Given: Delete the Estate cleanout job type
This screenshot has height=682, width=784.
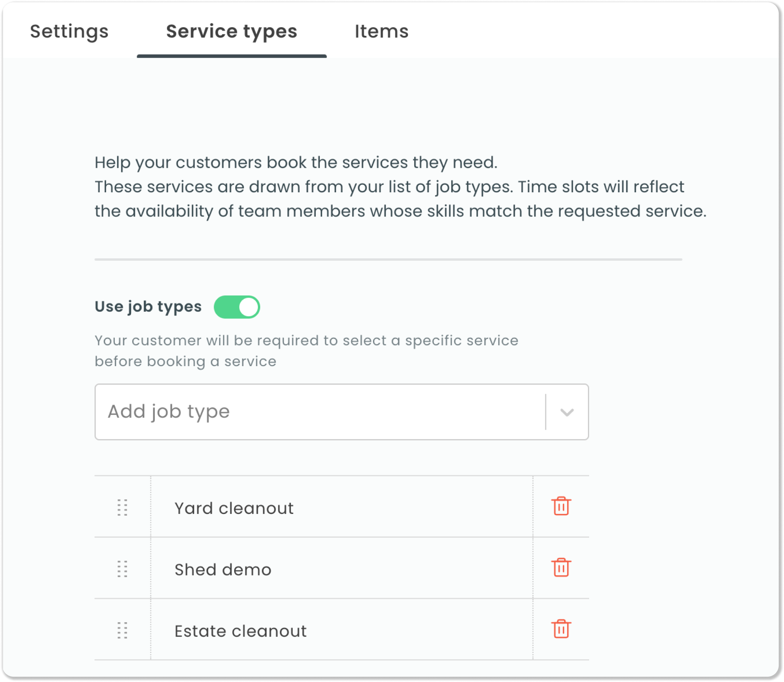Looking at the screenshot, I should pos(561,629).
